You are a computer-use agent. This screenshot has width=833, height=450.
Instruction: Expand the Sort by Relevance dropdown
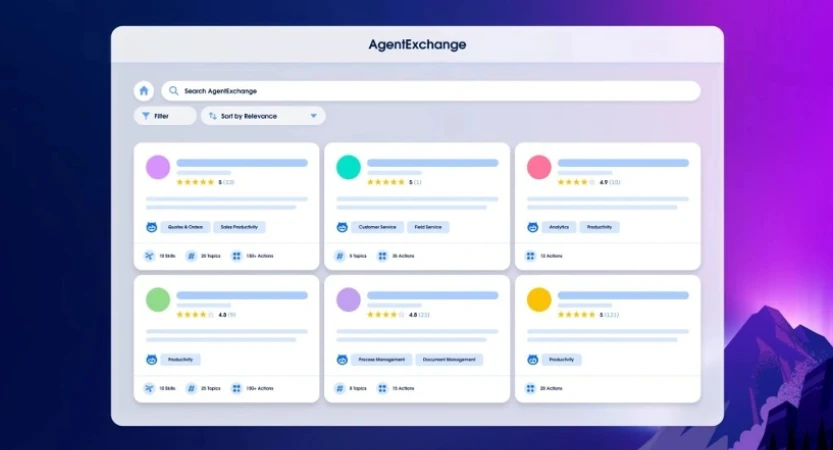pos(263,116)
